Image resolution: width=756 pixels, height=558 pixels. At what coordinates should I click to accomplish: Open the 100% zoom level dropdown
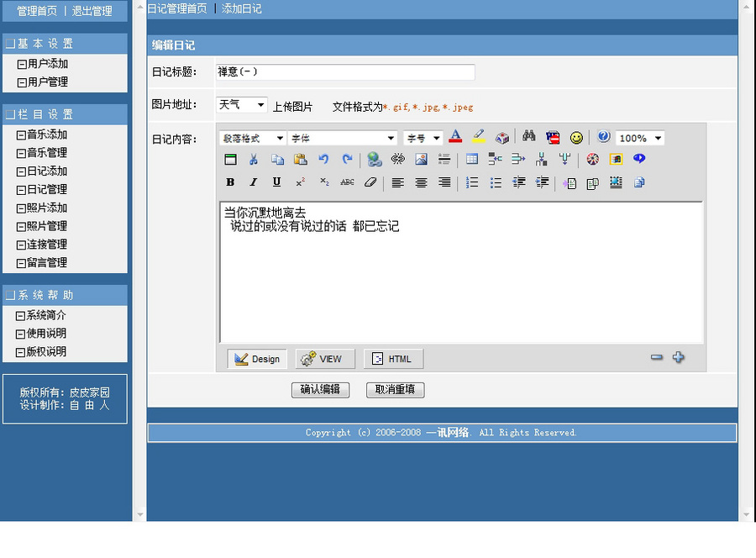639,137
